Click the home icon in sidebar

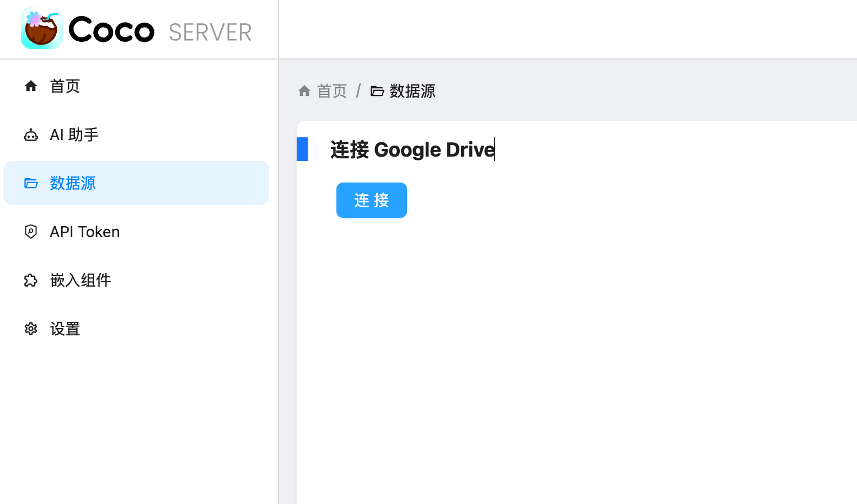31,86
